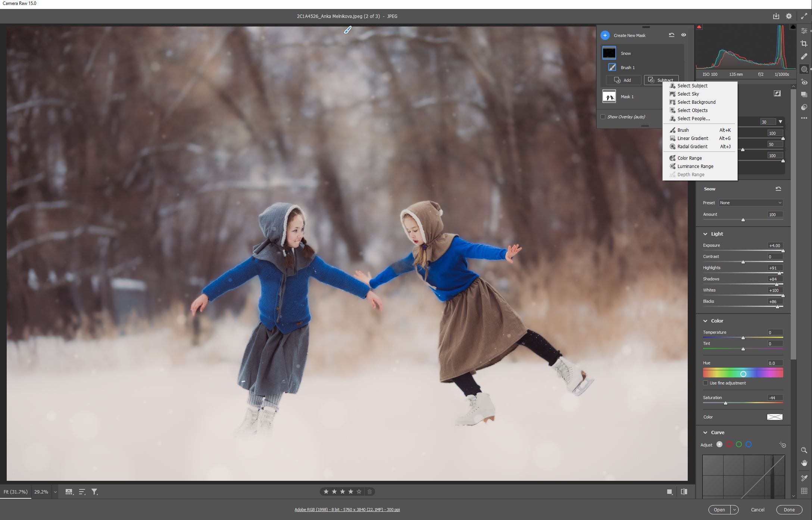Open the Red Eye removal tool
The height and width of the screenshot is (520, 812).
pyautogui.click(x=804, y=82)
